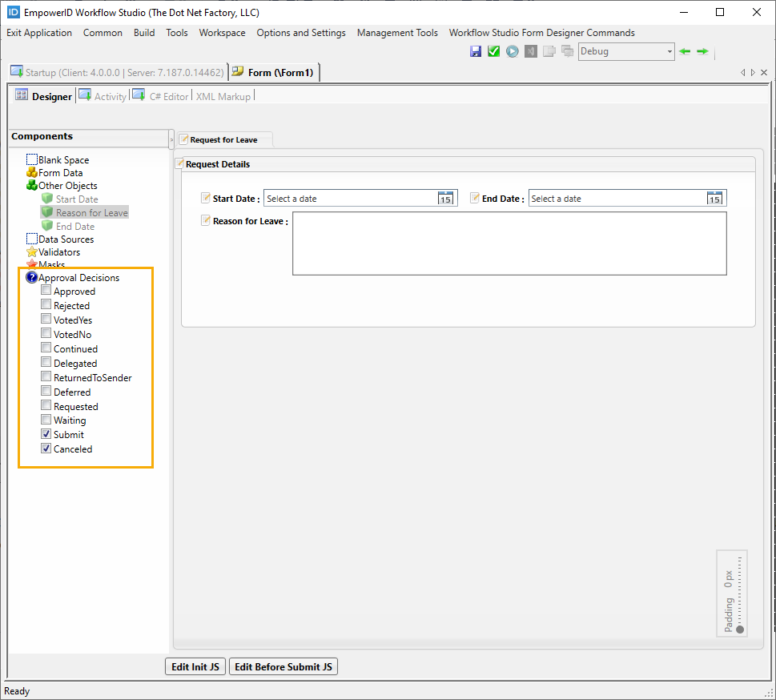Open the Management Tools menu
This screenshot has width=776, height=700.
click(x=397, y=33)
